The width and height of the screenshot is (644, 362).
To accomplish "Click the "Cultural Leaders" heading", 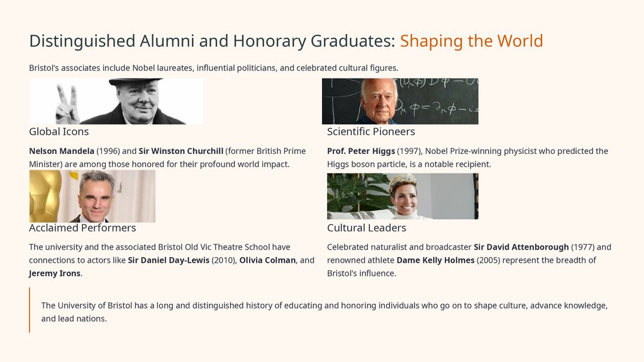I will tap(366, 228).
